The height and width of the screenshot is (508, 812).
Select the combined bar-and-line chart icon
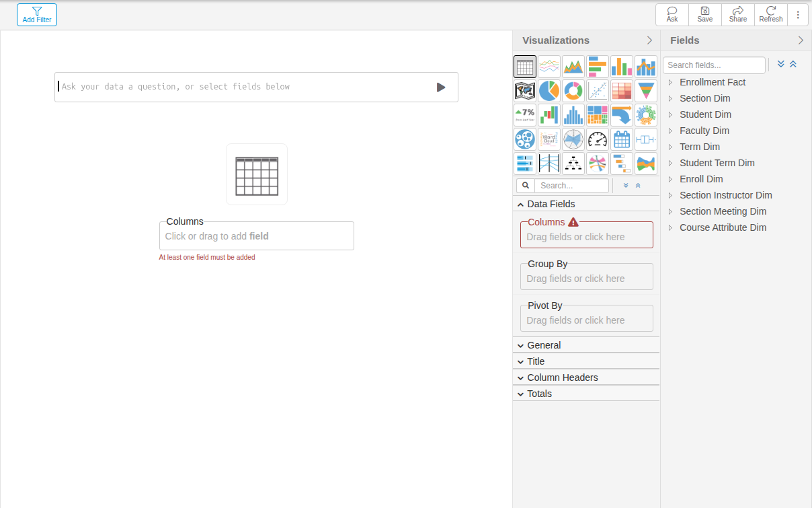[x=646, y=67]
